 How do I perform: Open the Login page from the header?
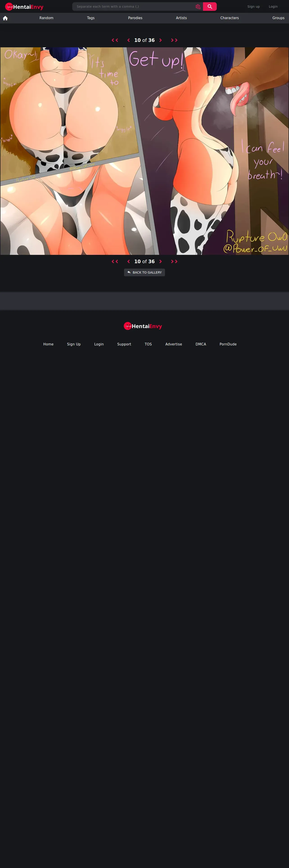(273, 6)
